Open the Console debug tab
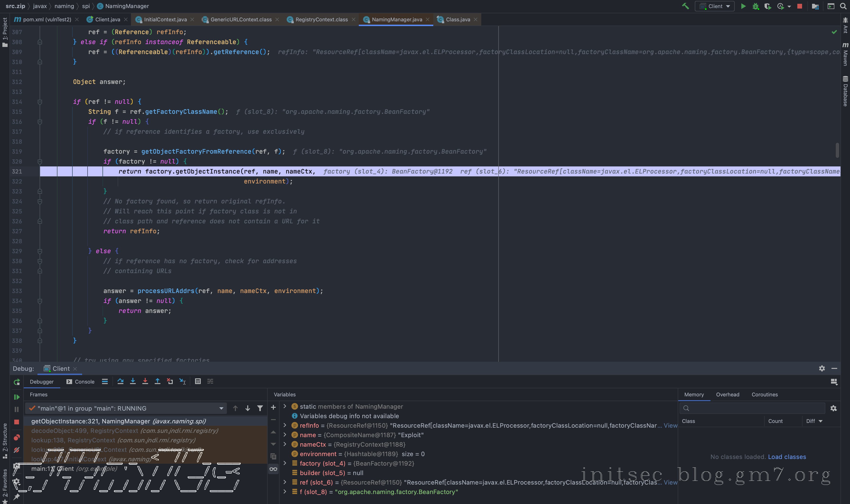The height and width of the screenshot is (504, 850). [80, 382]
